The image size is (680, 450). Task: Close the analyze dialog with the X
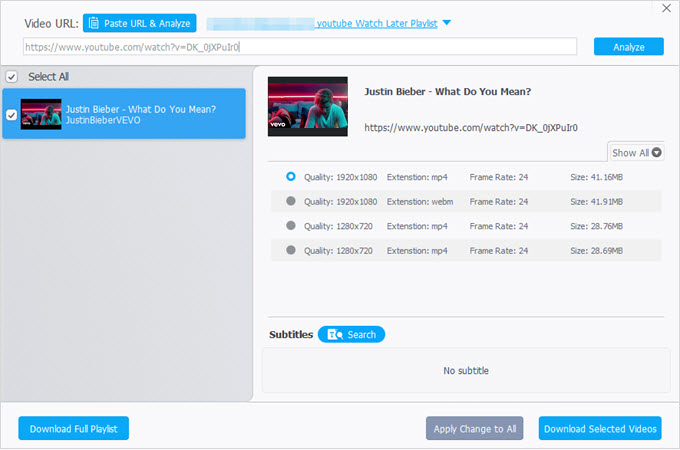[x=667, y=8]
